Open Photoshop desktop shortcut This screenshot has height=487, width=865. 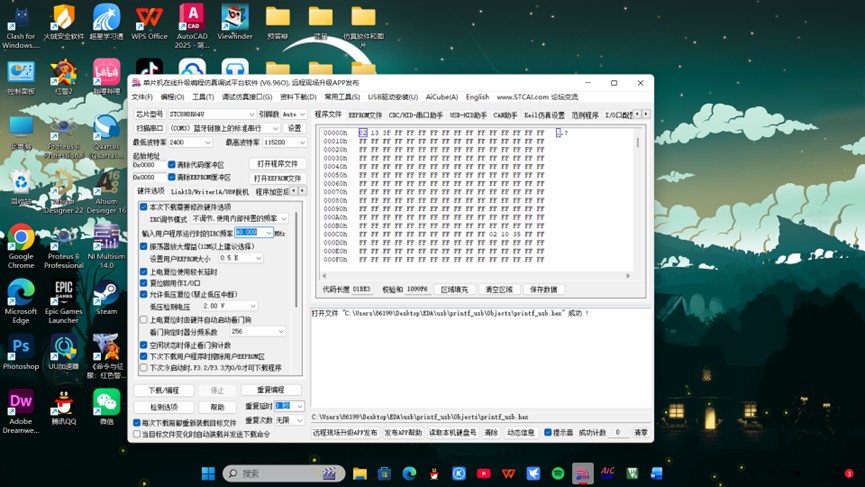[21, 352]
